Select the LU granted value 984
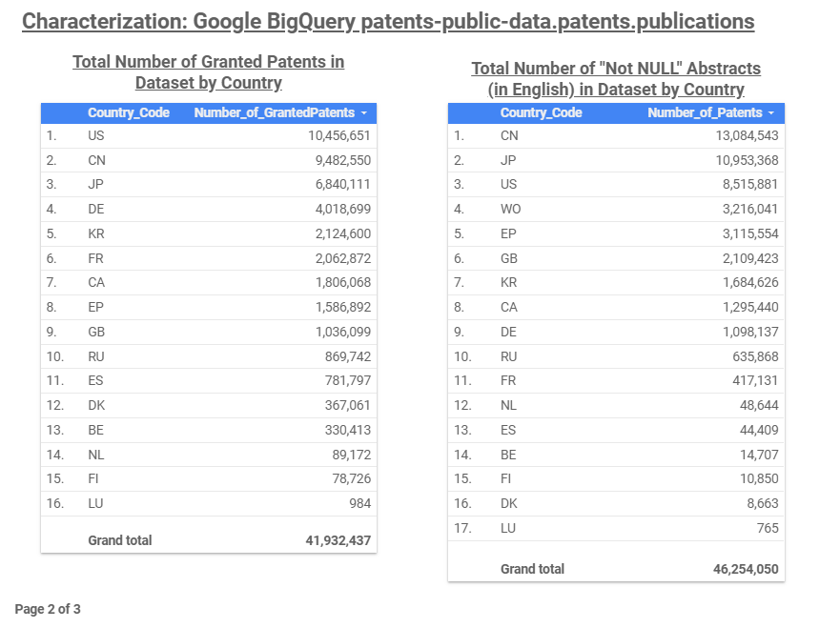This screenshot has height=628, width=840. pos(360,503)
